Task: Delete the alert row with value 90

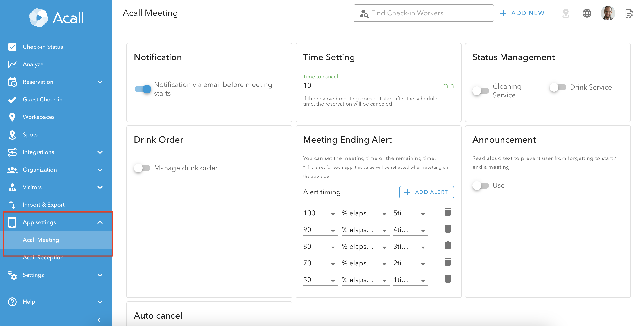Action: pyautogui.click(x=448, y=229)
